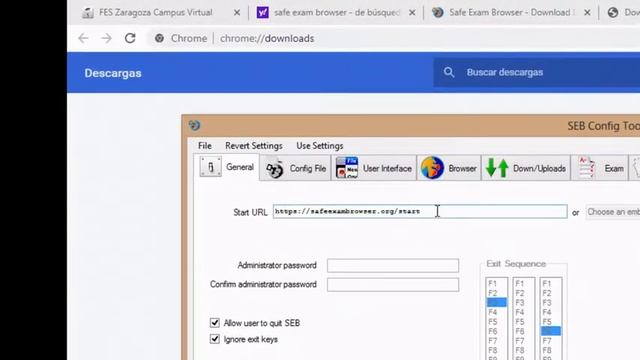Go forward in Chrome
This screenshot has height=360, width=640.
pyautogui.click(x=107, y=38)
